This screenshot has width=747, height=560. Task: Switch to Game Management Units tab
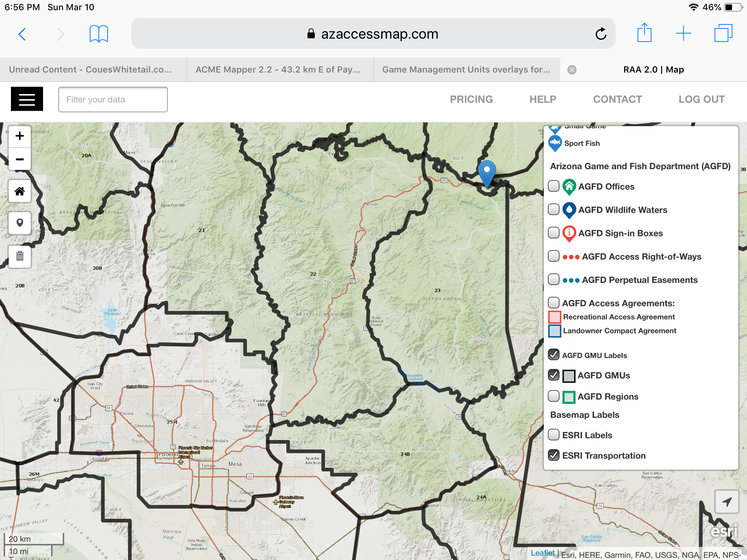[467, 70]
